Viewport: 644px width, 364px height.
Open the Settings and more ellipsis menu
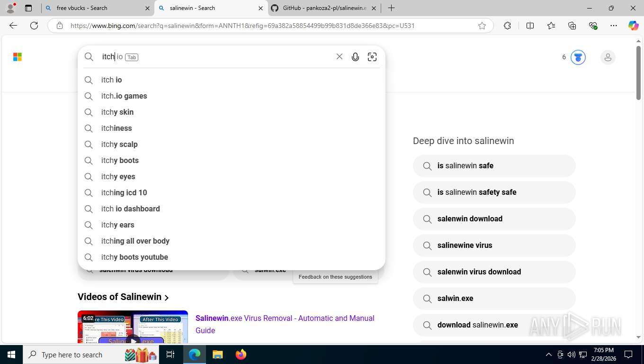[614, 26]
